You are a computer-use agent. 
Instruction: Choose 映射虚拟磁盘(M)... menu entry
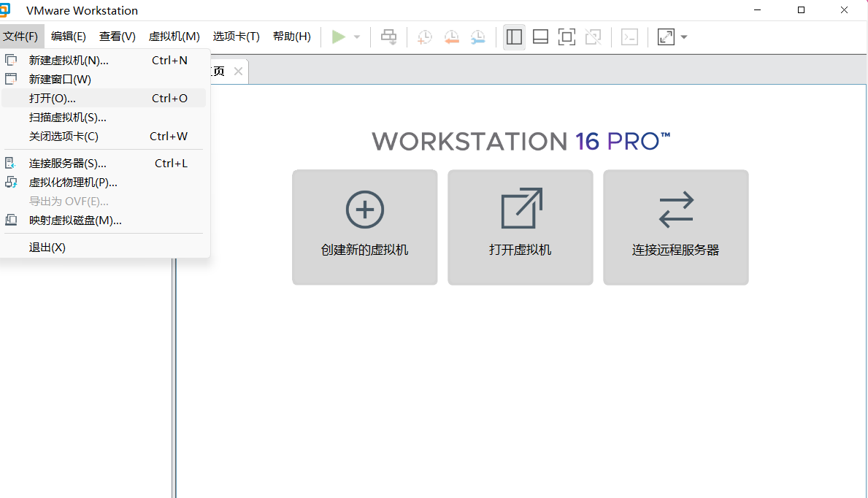(104, 221)
